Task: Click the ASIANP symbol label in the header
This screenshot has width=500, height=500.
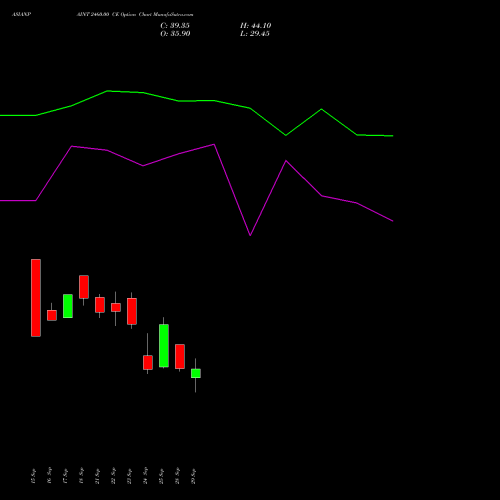Action: 22,15
